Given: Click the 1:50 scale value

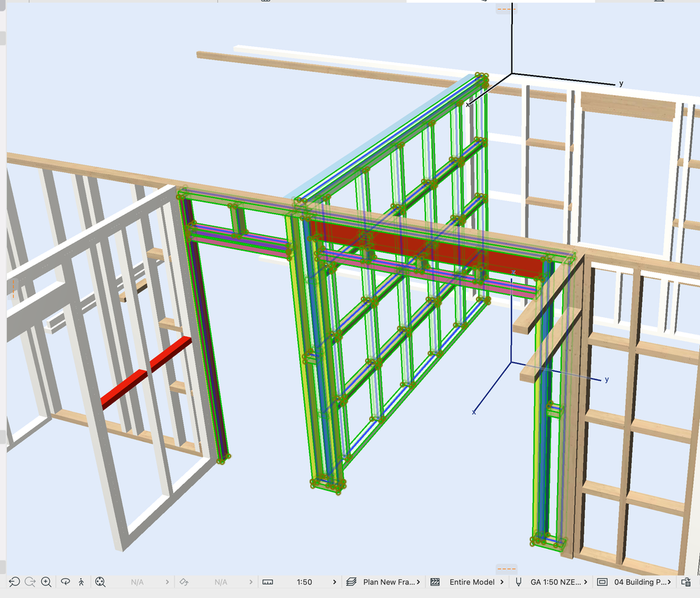Looking at the screenshot, I should pos(305,582).
